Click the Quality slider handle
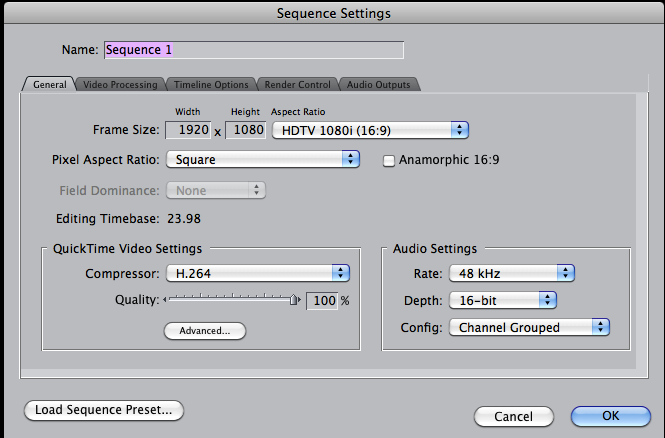 tap(295, 299)
